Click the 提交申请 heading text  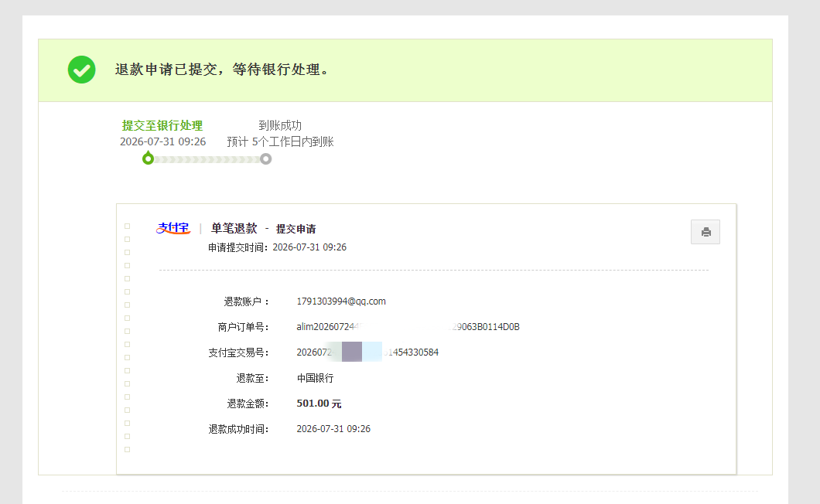tap(296, 229)
